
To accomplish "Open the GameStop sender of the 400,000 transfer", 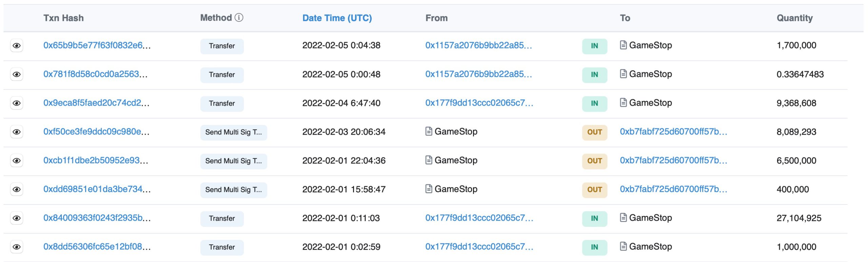I will 455,189.
